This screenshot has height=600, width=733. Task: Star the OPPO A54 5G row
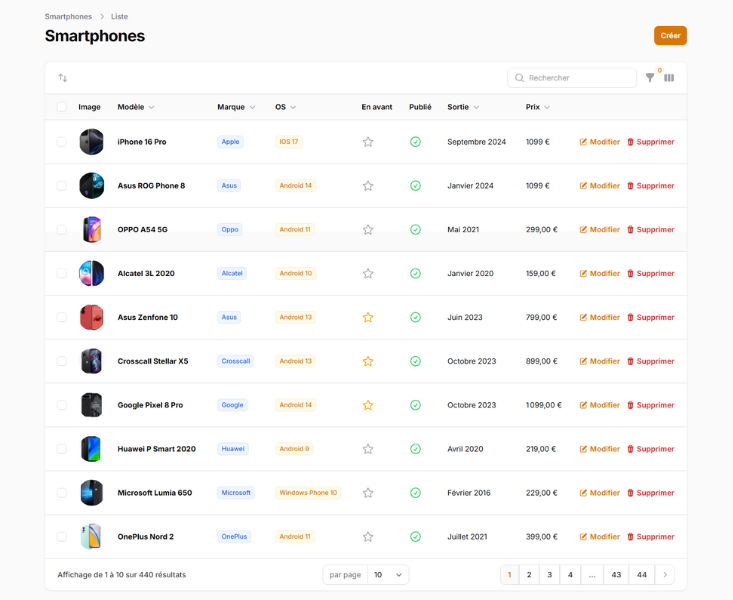[x=368, y=230]
